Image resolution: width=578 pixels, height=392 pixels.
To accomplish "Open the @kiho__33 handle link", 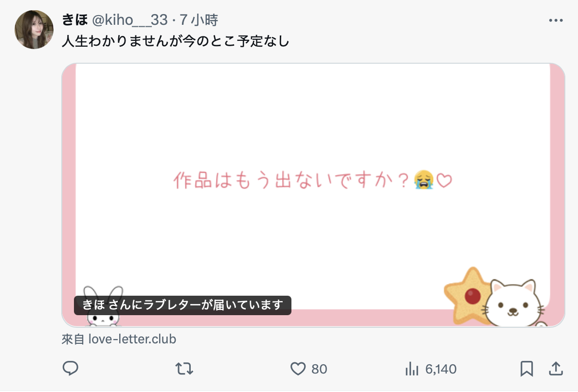I will [x=129, y=20].
